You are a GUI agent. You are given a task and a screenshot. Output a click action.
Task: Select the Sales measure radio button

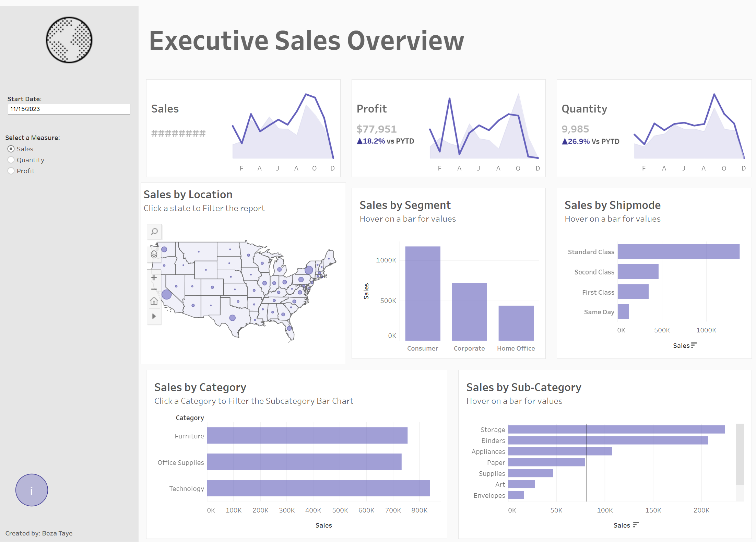click(11, 149)
